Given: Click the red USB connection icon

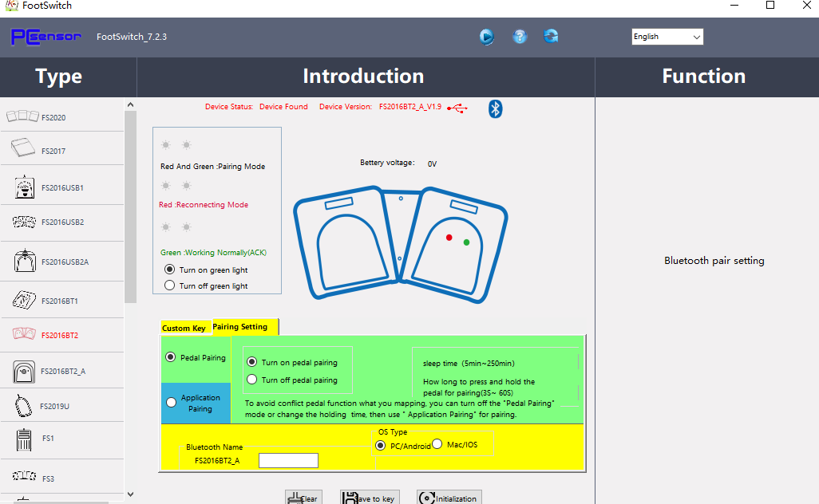Looking at the screenshot, I should click(457, 108).
